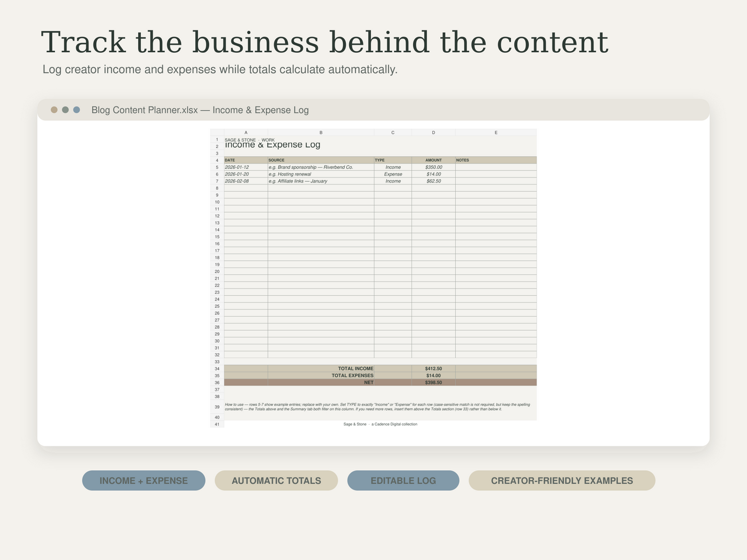Click the Income & Expense Log sheet title
This screenshot has height=560, width=747.
272,145
